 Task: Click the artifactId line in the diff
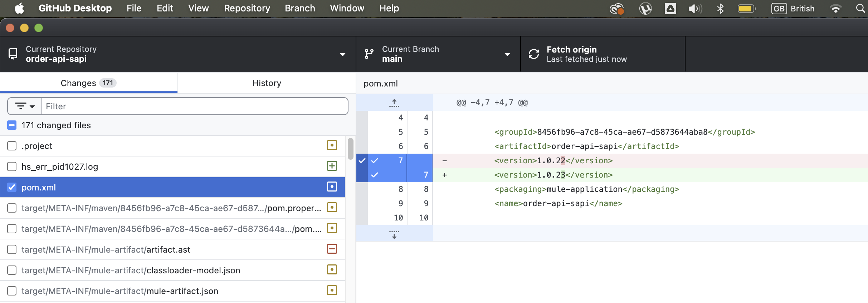(x=587, y=146)
